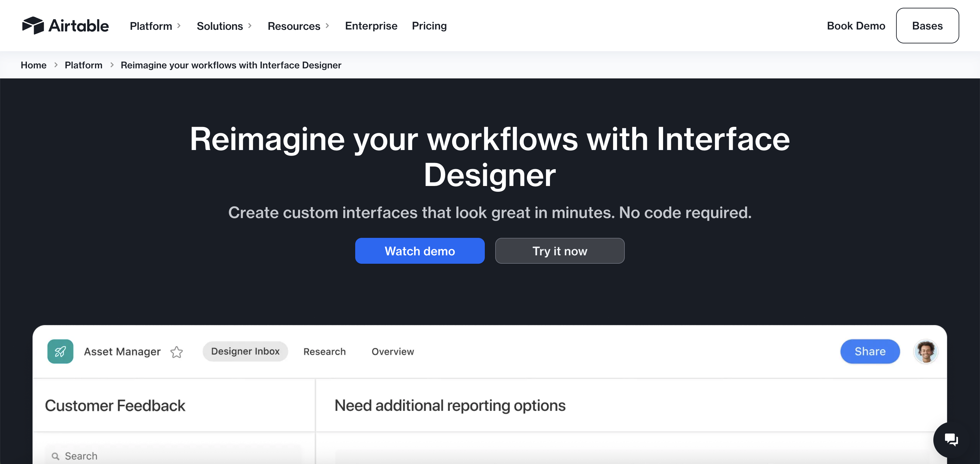
Task: Click the Book Demo link
Action: click(856, 26)
